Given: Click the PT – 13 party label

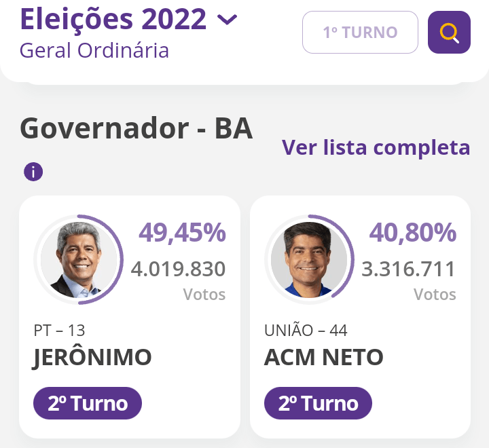Looking at the screenshot, I should 59,331.
